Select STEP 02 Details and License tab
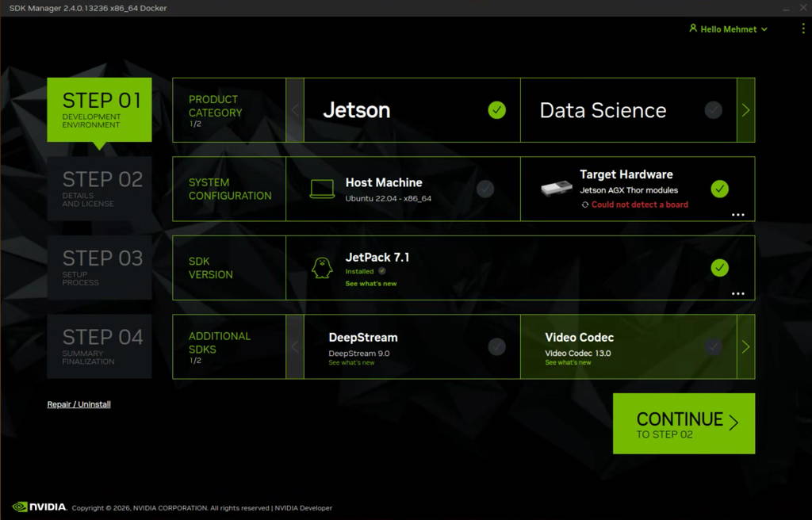The width and height of the screenshot is (812, 520). (99, 189)
